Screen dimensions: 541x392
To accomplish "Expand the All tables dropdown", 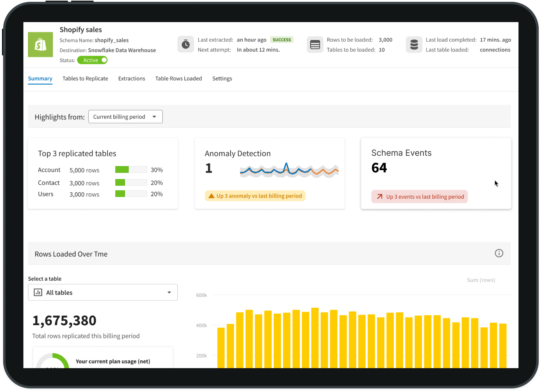I will 103,292.
